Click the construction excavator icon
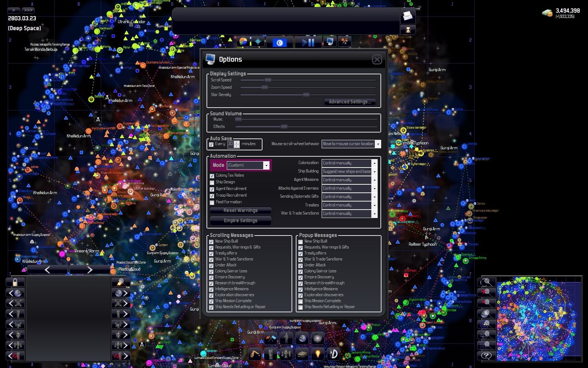Screen dimensions: 588x368 [254, 354]
